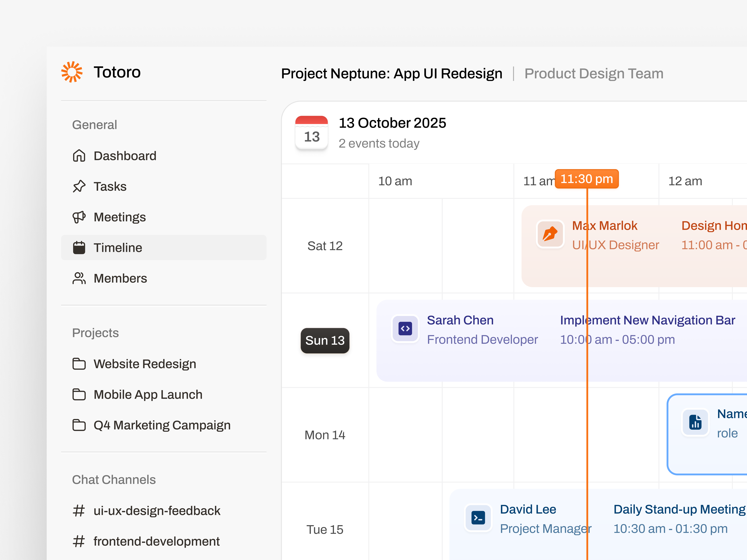Open the Q4 Marketing Campaign project
Screen dimensions: 747x560
(164, 425)
